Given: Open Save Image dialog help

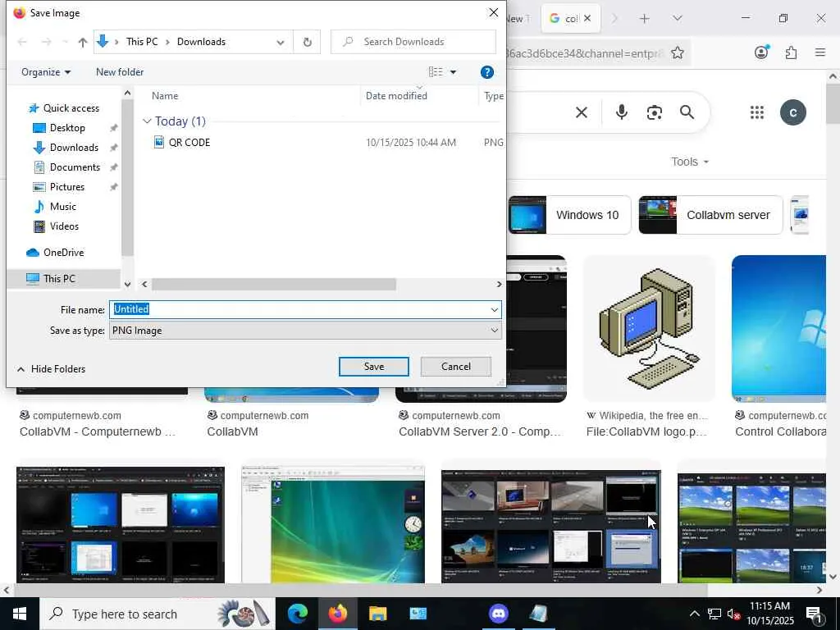Looking at the screenshot, I should pos(486,72).
